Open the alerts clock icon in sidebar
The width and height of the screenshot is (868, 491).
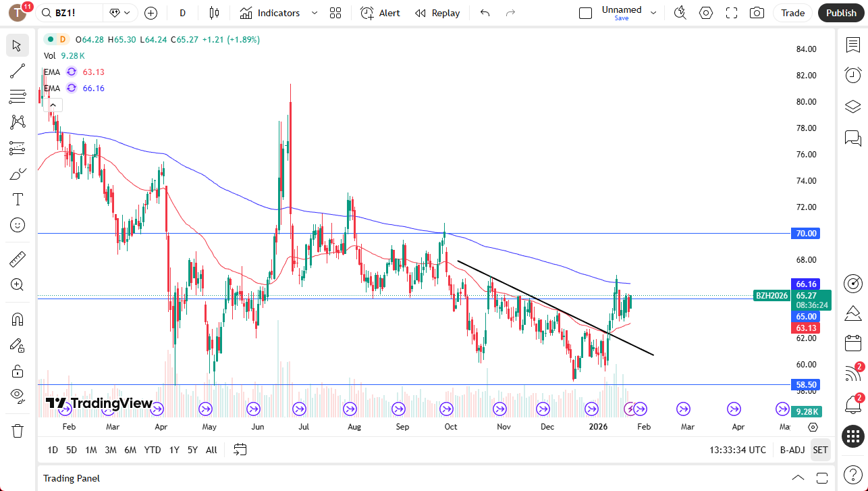tap(853, 75)
